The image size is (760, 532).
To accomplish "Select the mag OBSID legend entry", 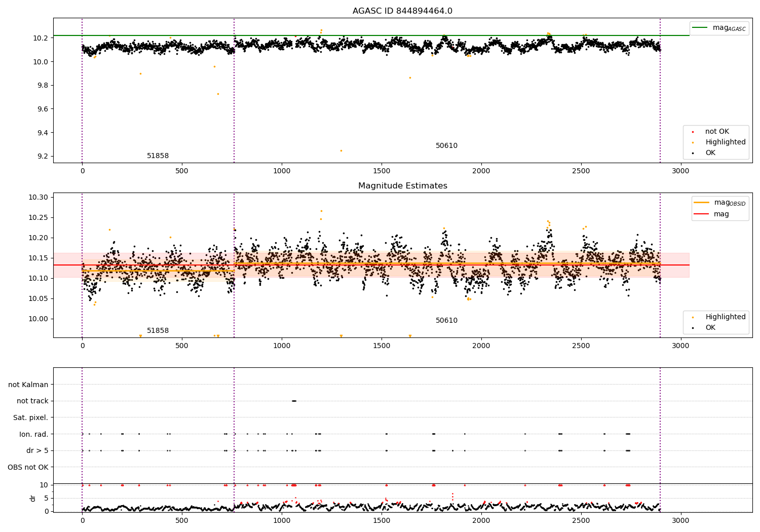I will click(719, 203).
